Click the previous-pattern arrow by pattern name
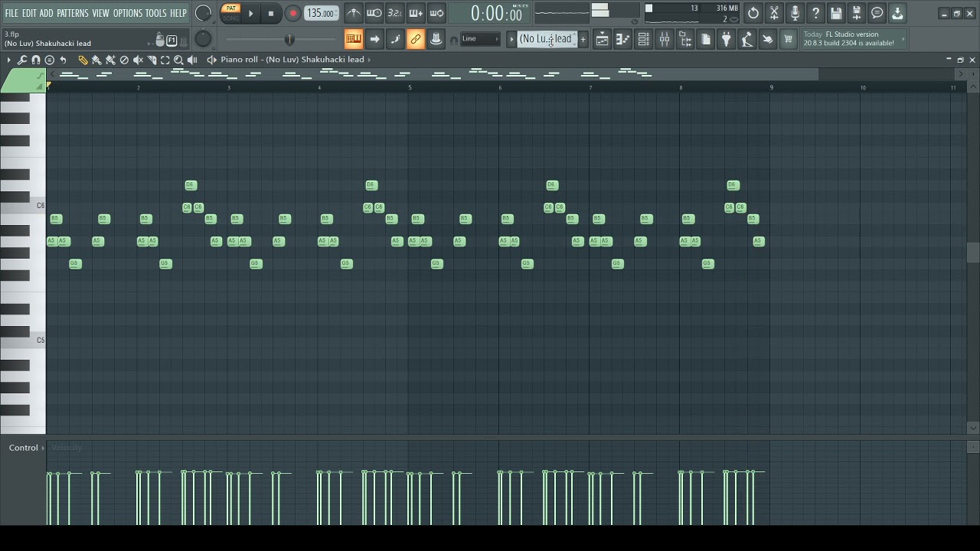 (511, 39)
